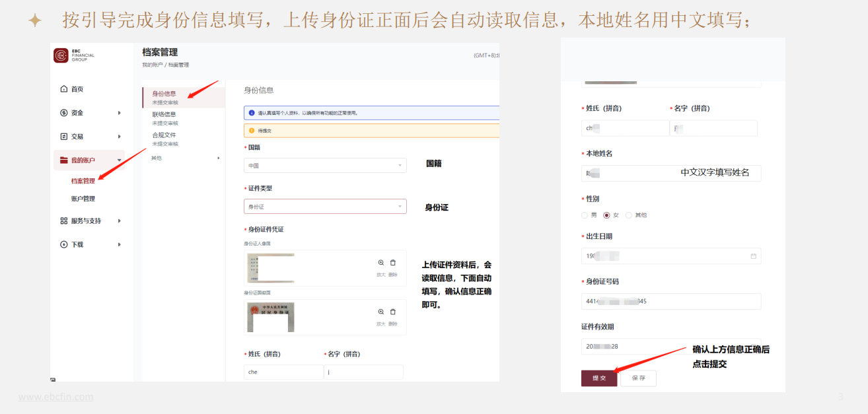Screen dimensions: 868x414
Task: Open 档案管理 in the sidebar
Action: click(x=83, y=181)
